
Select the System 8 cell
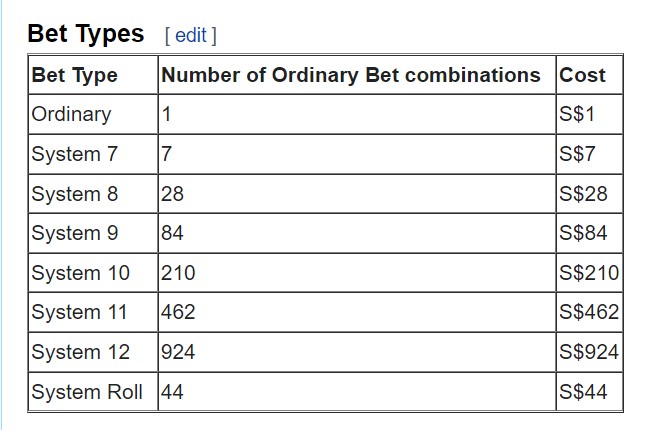pyautogui.click(x=93, y=194)
